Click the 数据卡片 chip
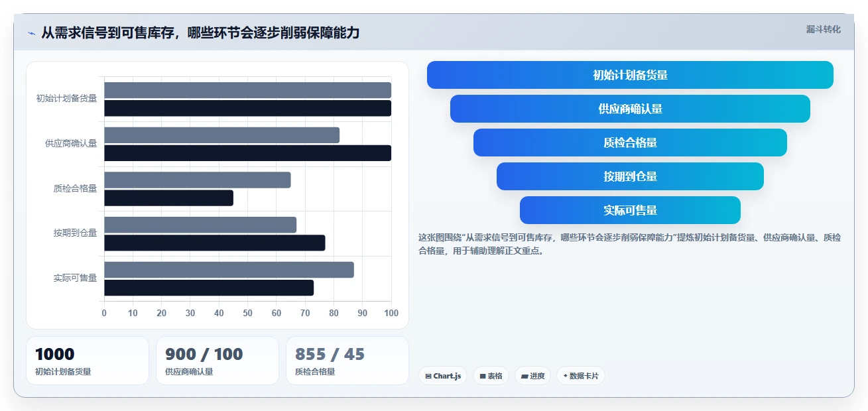 (580, 376)
